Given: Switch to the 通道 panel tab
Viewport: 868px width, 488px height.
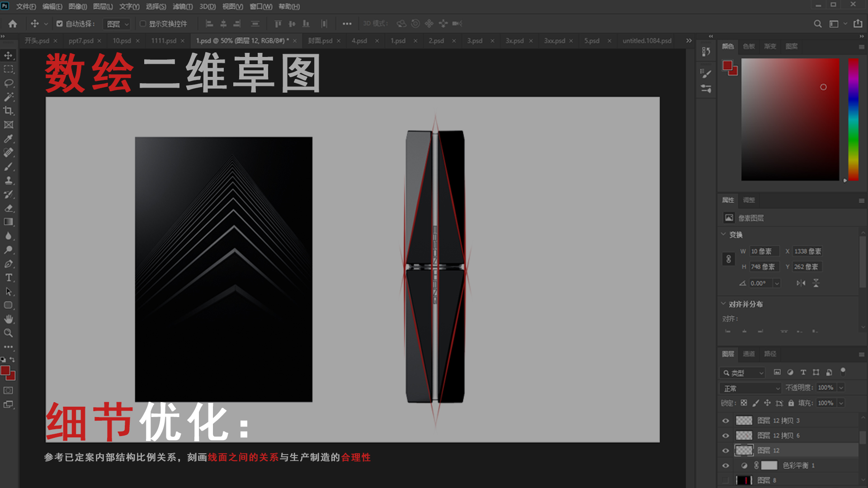Looking at the screenshot, I should (x=748, y=354).
